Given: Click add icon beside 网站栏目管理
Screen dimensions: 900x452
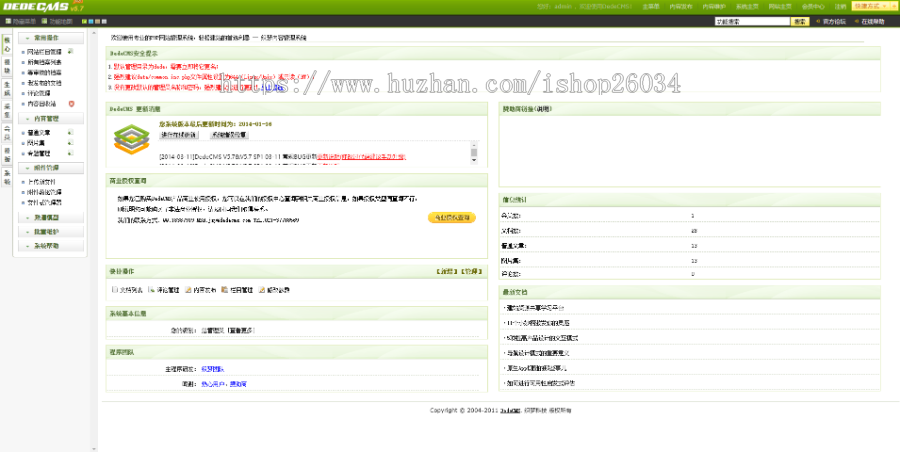Looking at the screenshot, I should [x=70, y=51].
